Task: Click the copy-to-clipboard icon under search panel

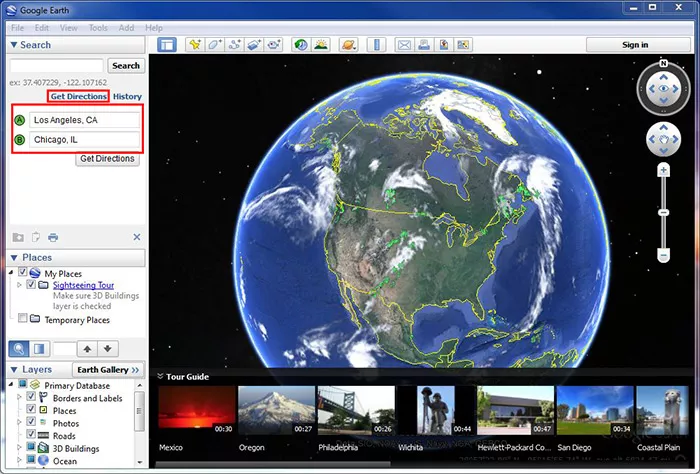Action: click(x=36, y=237)
